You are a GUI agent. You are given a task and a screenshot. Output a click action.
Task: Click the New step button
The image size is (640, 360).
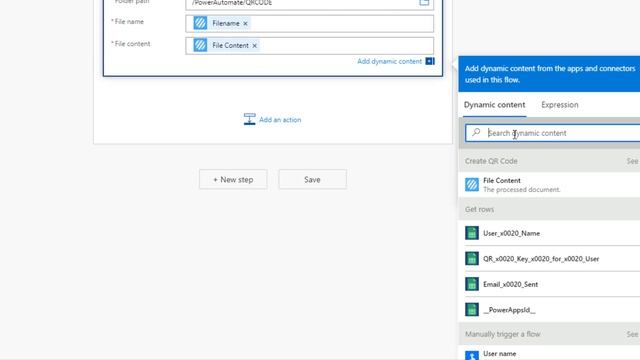(x=233, y=180)
